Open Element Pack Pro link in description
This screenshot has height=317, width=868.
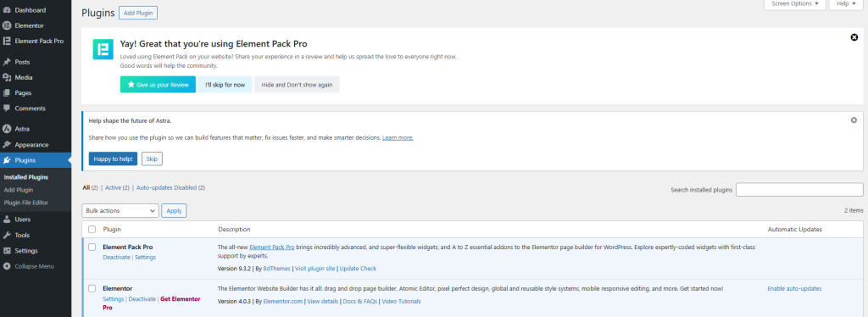(272, 247)
